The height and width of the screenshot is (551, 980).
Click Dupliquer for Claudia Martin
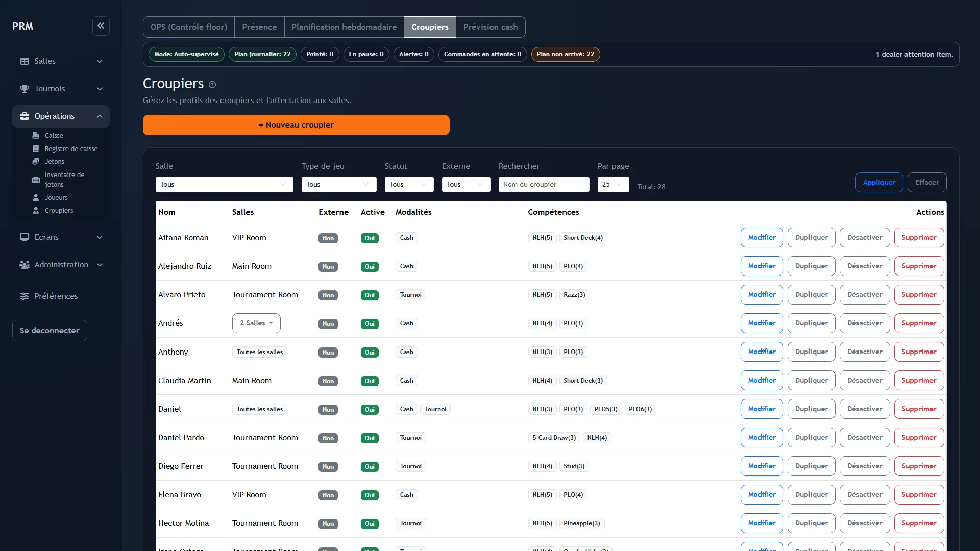(812, 380)
